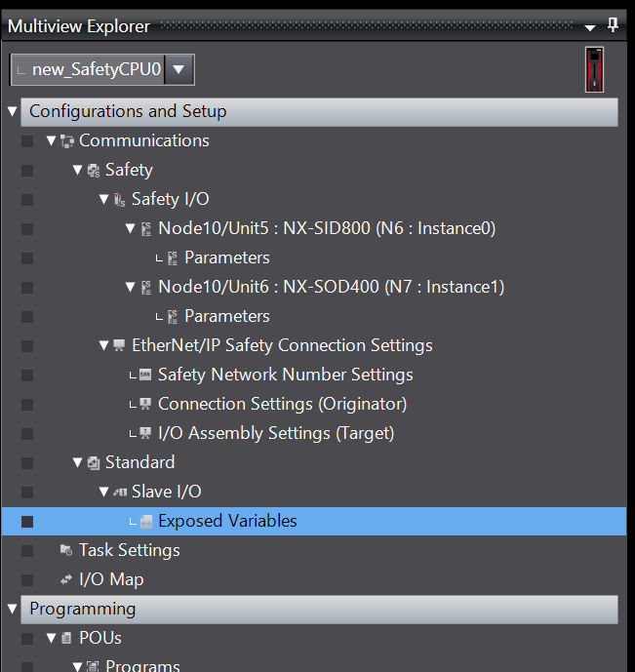The width and height of the screenshot is (635, 672).
Task: Click the Exposed Variables icon
Action: click(146, 522)
